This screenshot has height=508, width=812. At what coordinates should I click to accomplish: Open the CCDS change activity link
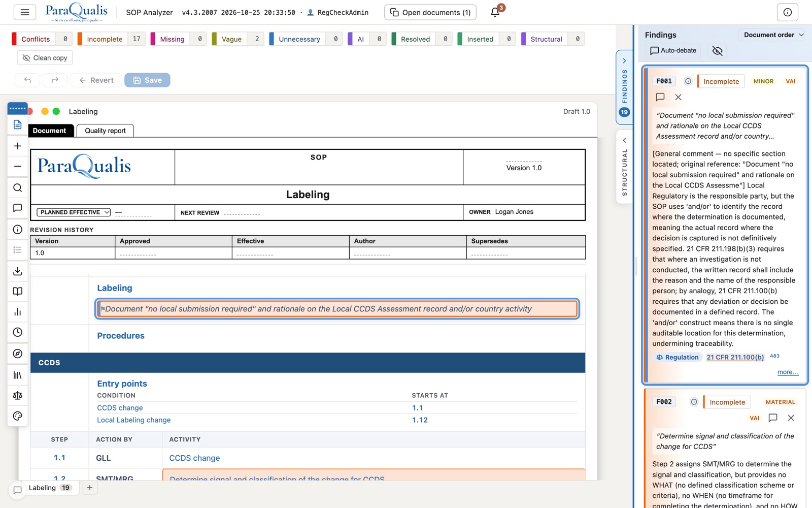194,458
